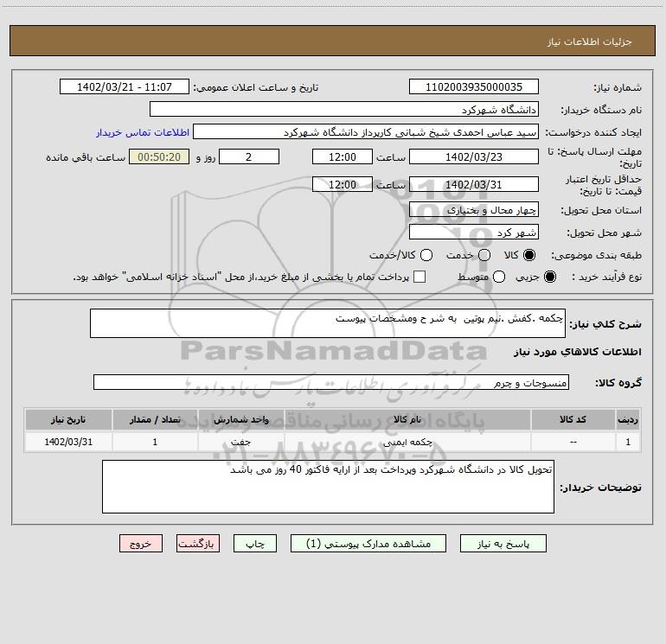Open the اطلاعات تماس خریدار link
The height and width of the screenshot is (644, 666).
[143, 132]
